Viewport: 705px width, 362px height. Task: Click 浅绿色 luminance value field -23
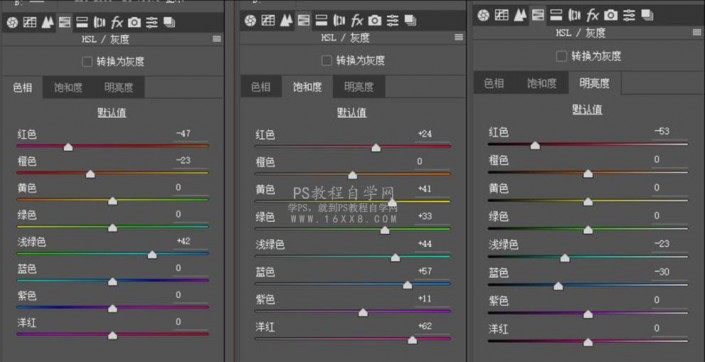670,244
